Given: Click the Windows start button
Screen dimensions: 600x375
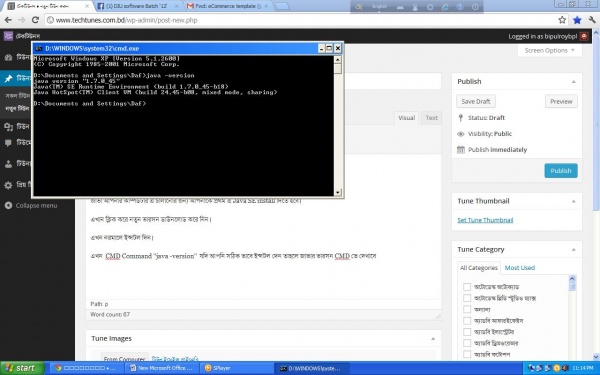Looking at the screenshot, I should tap(21, 368).
